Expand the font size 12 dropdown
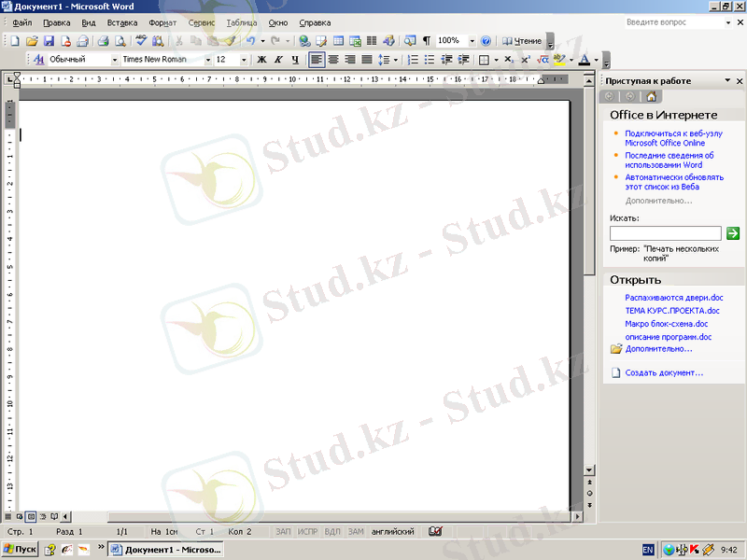 (x=245, y=60)
